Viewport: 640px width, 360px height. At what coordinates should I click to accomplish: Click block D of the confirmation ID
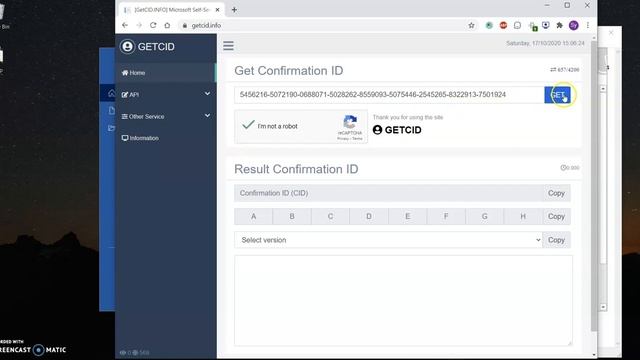pyautogui.click(x=369, y=216)
